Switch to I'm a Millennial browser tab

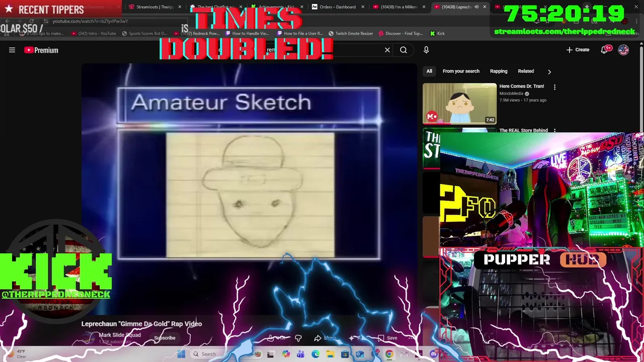click(398, 7)
